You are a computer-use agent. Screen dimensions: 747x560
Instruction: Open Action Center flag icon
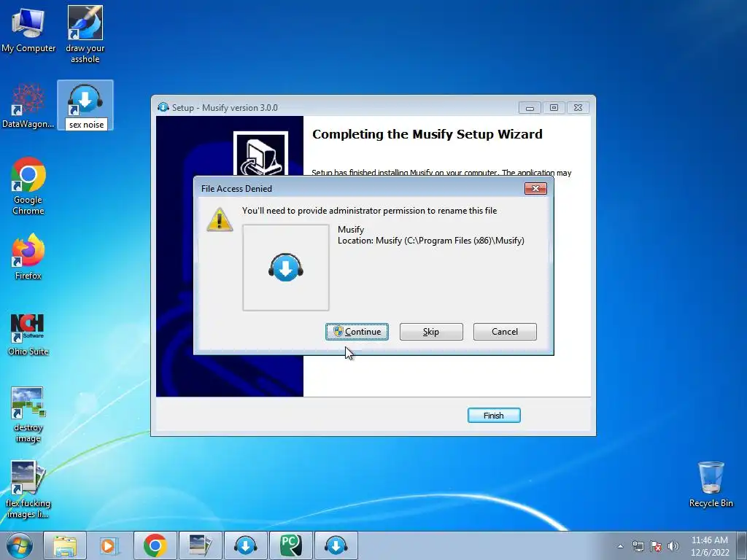(656, 546)
